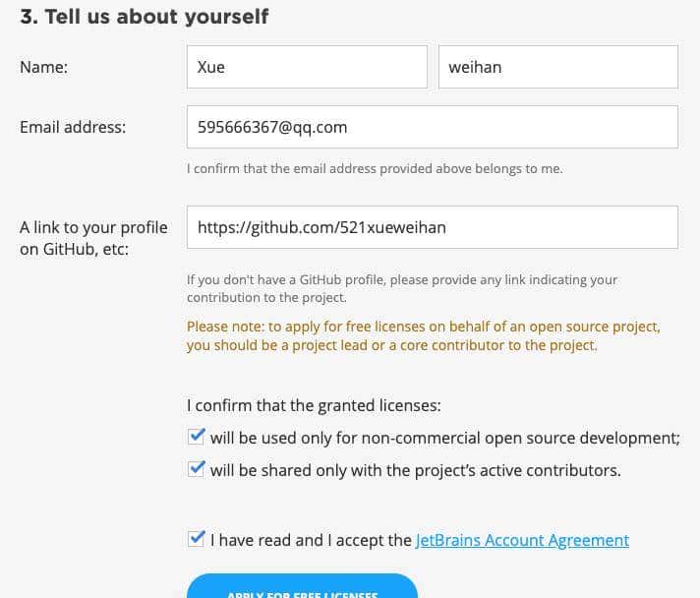Focus the Email address input field

click(x=432, y=127)
